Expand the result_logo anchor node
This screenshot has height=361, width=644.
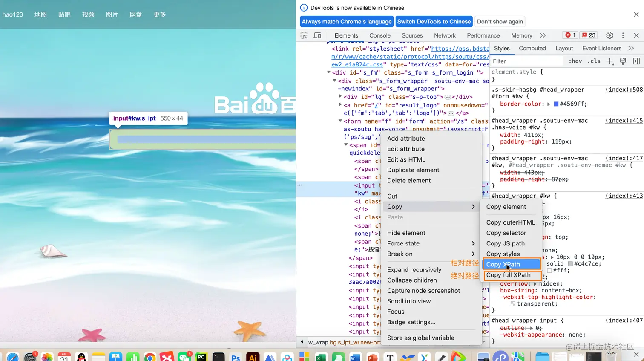pos(340,105)
